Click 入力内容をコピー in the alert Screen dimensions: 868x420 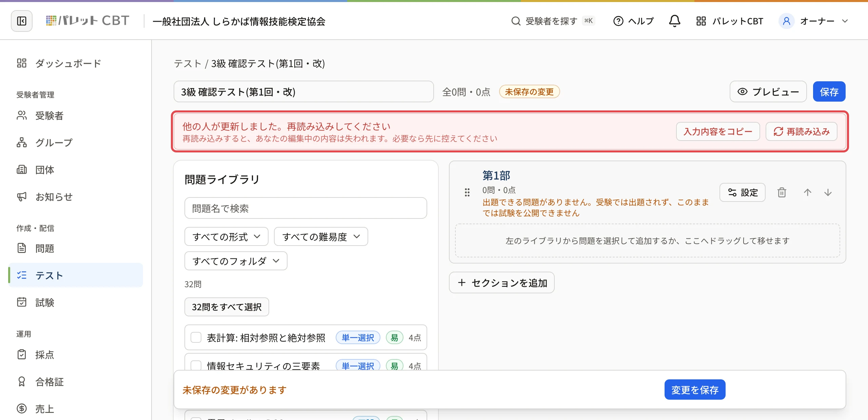coord(718,131)
